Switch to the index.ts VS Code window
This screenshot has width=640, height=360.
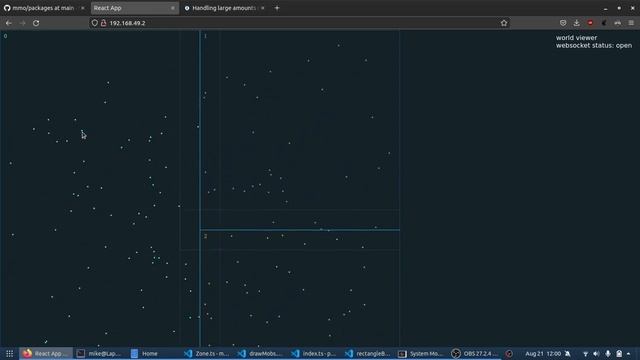coord(314,353)
